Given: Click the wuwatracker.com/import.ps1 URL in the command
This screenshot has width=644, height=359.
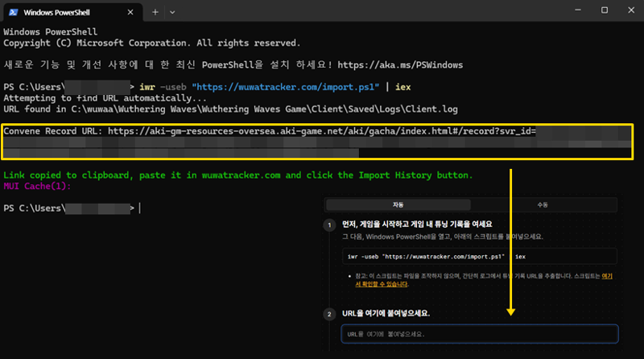Looking at the screenshot, I should (x=286, y=87).
